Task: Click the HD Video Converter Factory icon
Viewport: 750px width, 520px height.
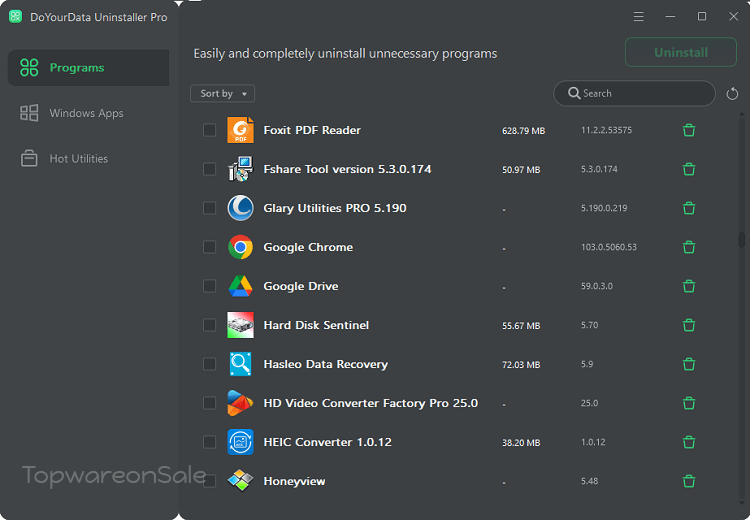Action: click(x=240, y=403)
